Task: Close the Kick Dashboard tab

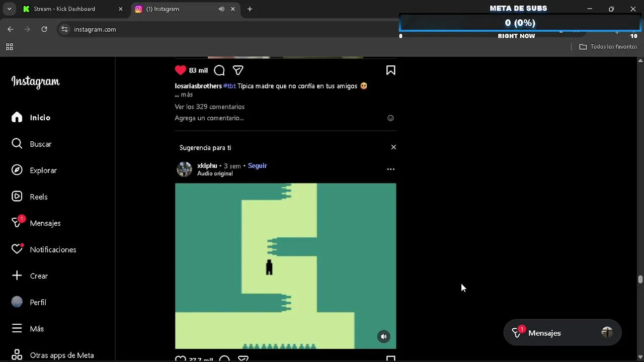Action: [120, 9]
